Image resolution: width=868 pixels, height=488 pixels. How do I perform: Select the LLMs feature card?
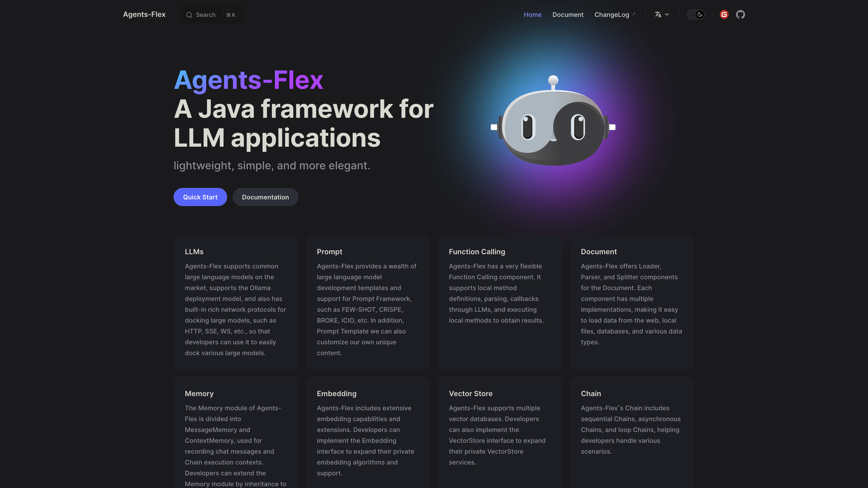[236, 302]
